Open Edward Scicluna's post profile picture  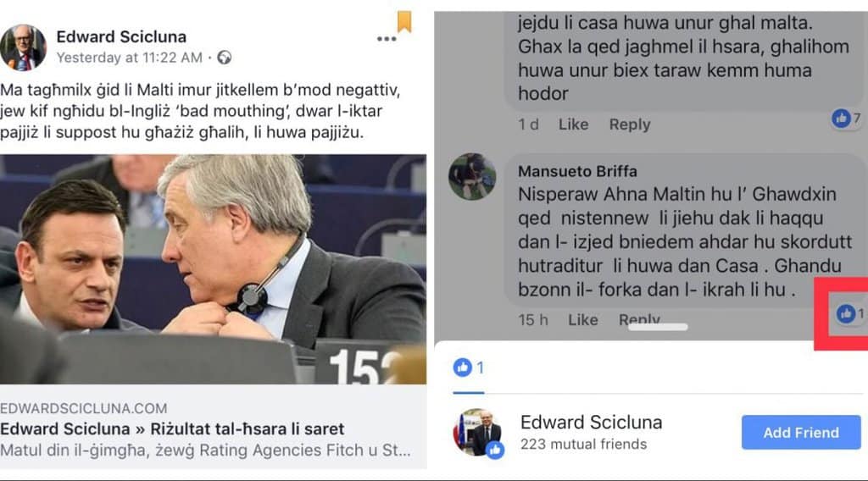tap(23, 47)
